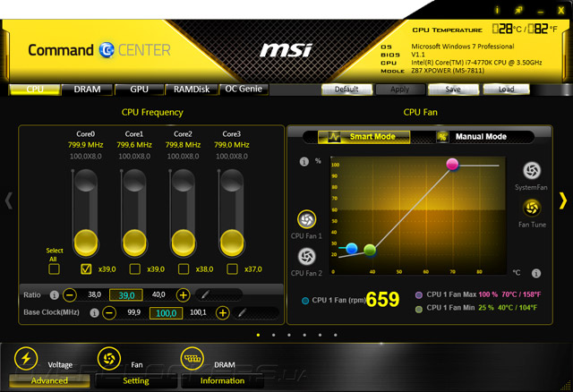Click info icon beside °C axis label
Image resolution: width=573 pixels, height=392 pixels.
point(536,273)
